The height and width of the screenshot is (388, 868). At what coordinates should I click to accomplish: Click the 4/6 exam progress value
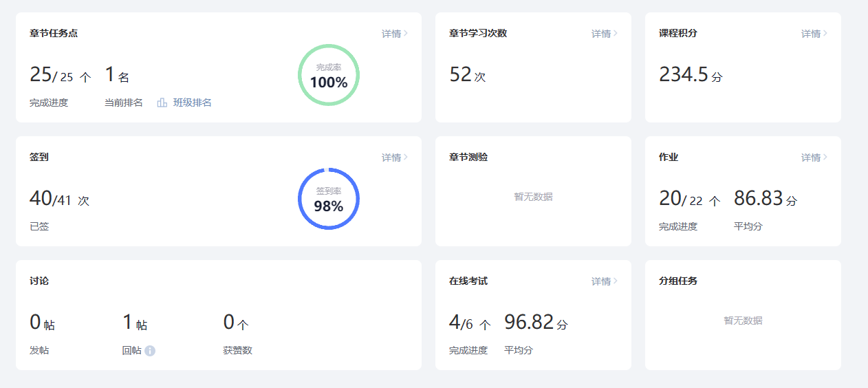click(x=470, y=323)
